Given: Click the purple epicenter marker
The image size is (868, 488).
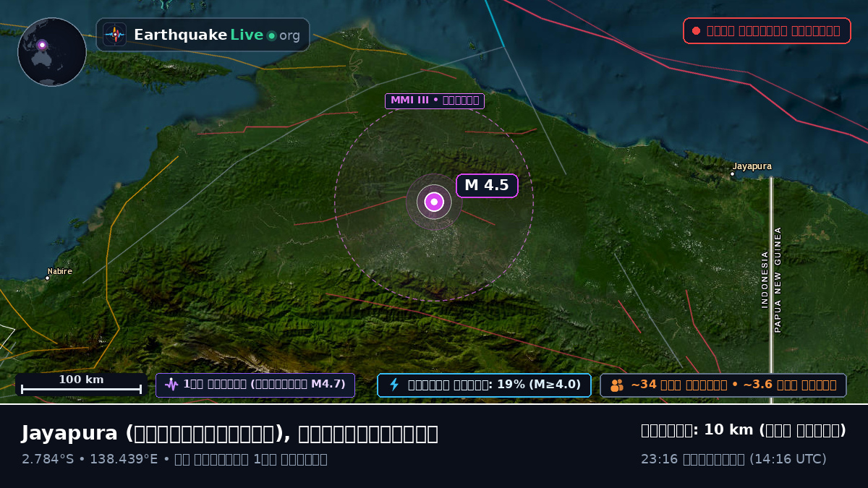Looking at the screenshot, I should [x=434, y=202].
